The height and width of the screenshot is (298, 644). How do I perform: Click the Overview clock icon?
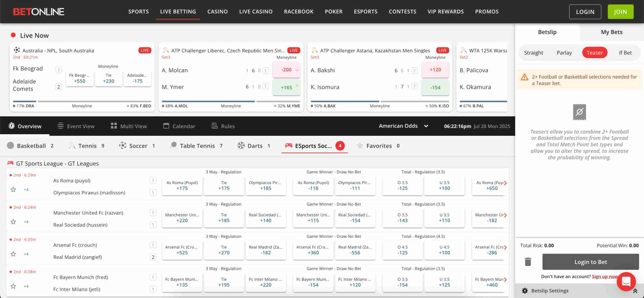[x=12, y=126]
